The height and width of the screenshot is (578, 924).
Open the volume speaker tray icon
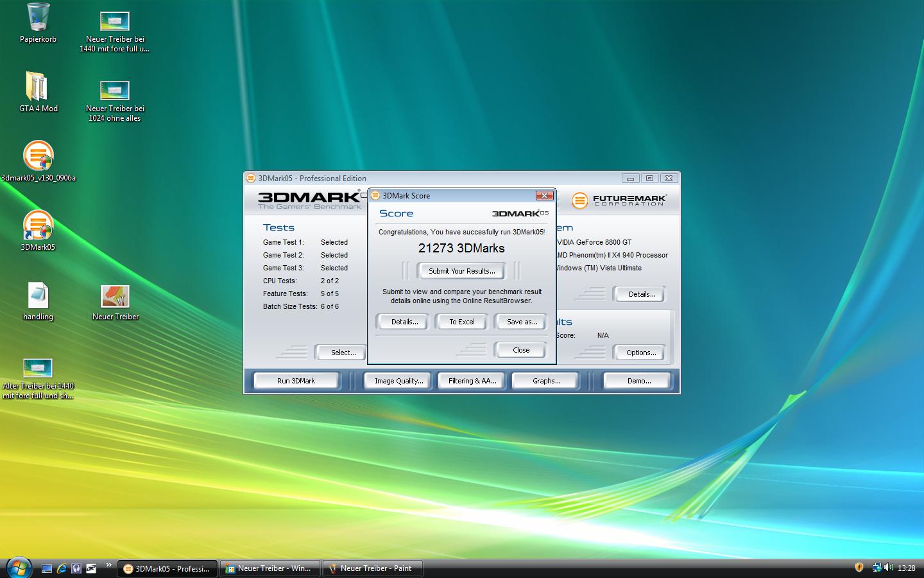(x=889, y=567)
